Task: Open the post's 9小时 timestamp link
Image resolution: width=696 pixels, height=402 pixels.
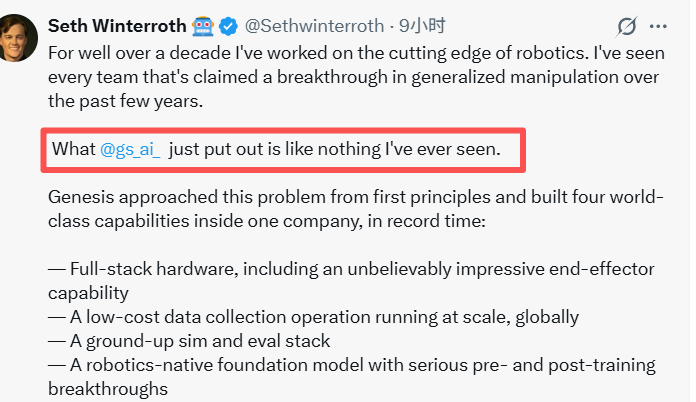Action: 422,26
